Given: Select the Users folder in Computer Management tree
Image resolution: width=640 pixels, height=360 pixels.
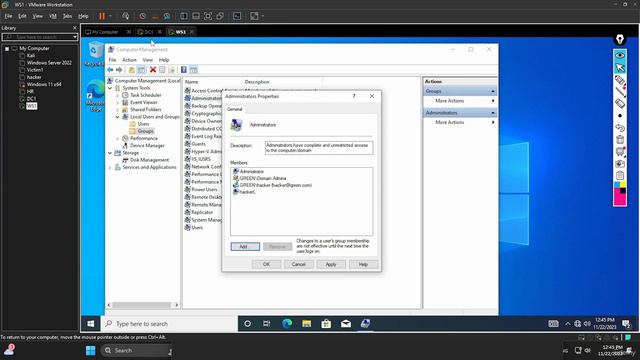Looking at the screenshot, I should (x=143, y=124).
